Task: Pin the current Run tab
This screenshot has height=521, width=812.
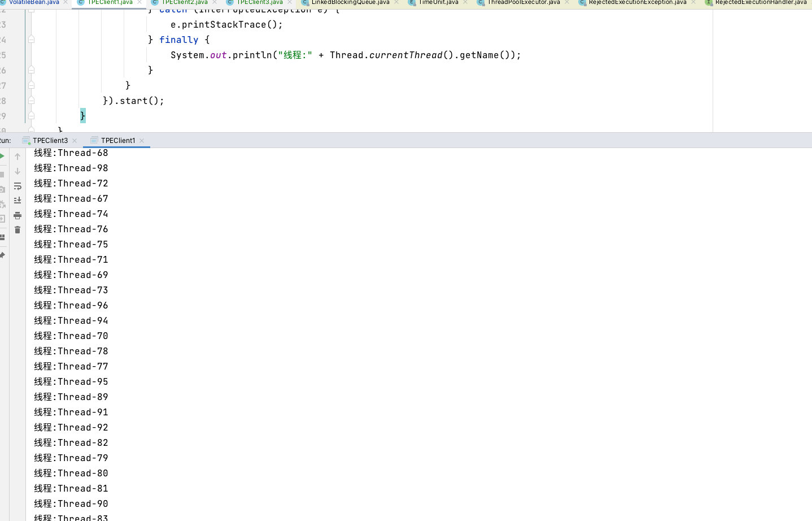Action: 2,255
